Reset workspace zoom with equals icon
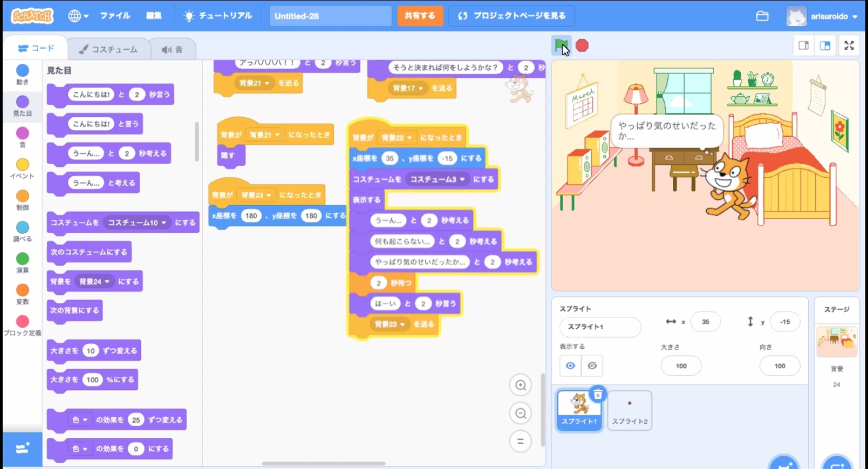868x469 pixels. [x=520, y=441]
